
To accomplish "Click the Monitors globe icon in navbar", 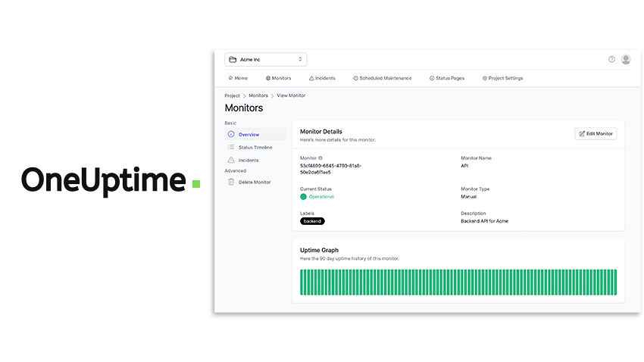I will 267,78.
